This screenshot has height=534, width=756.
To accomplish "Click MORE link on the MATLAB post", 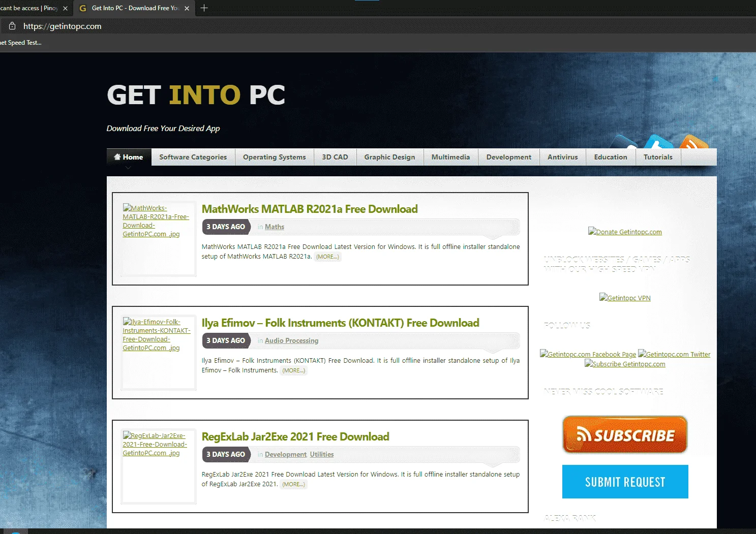I will coord(327,257).
